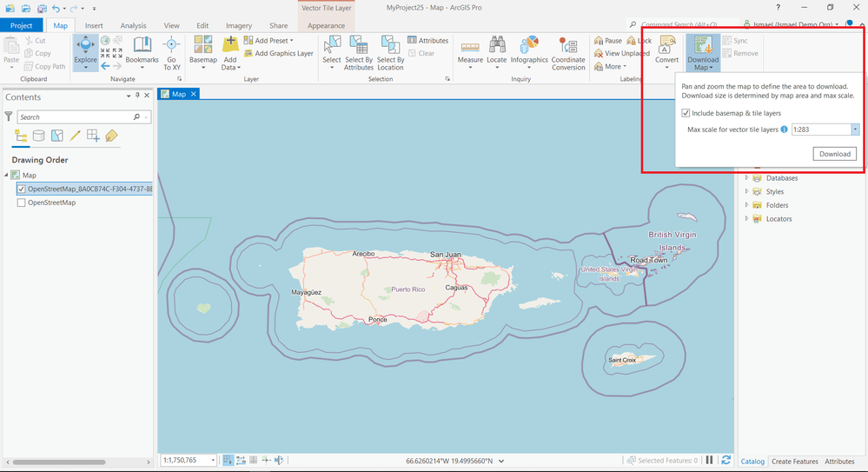
Task: Collapse the Map node in Contents
Action: tap(7, 175)
